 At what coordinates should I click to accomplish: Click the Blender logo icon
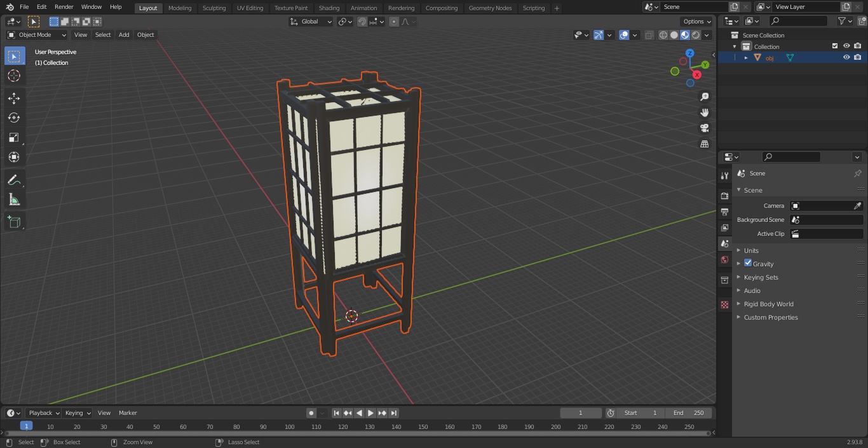10,7
